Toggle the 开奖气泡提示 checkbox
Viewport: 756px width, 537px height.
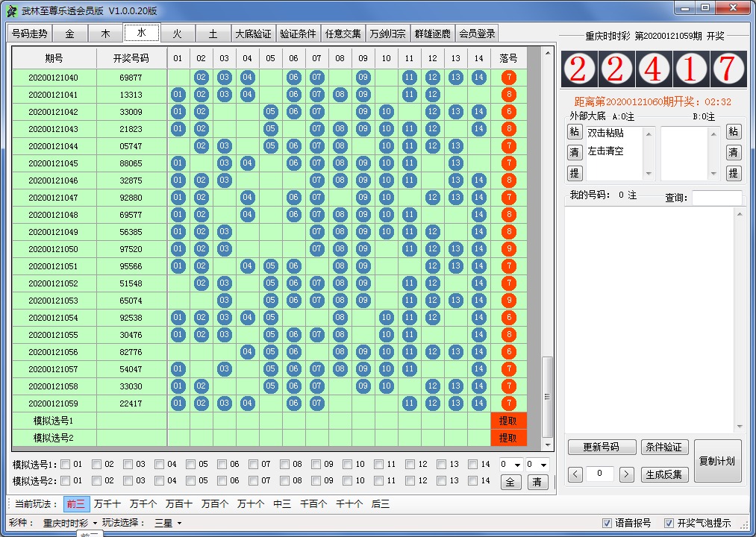coord(670,523)
